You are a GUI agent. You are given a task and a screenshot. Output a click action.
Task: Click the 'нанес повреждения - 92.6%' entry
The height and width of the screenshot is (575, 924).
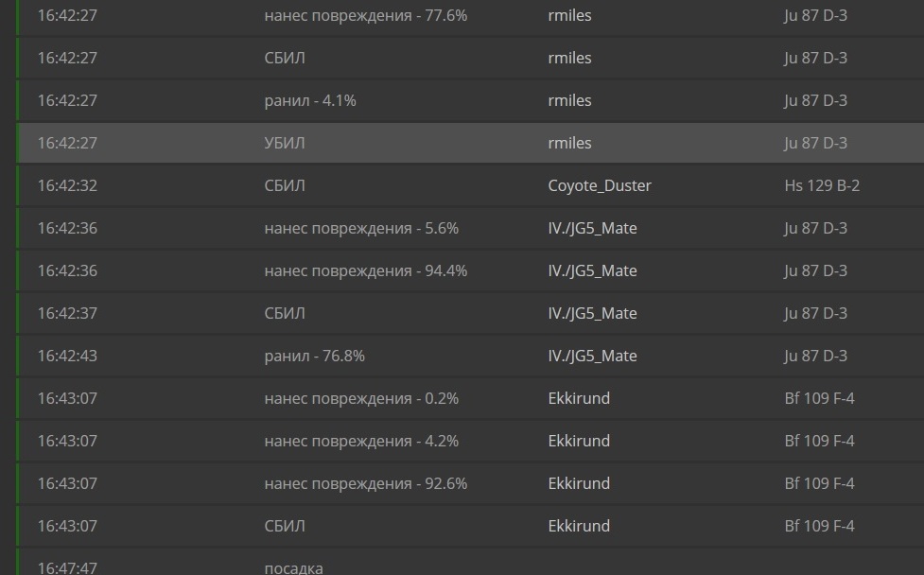coord(365,483)
